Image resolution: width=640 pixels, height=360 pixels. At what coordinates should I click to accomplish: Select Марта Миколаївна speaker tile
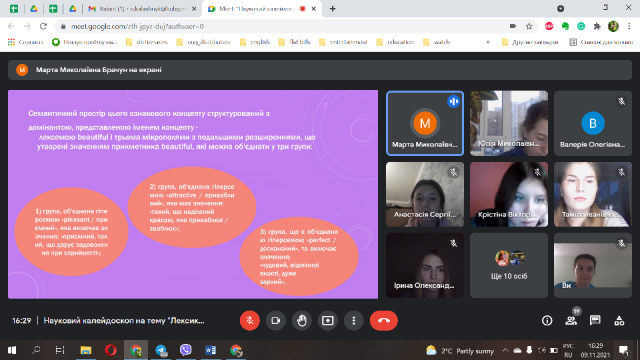(x=425, y=123)
